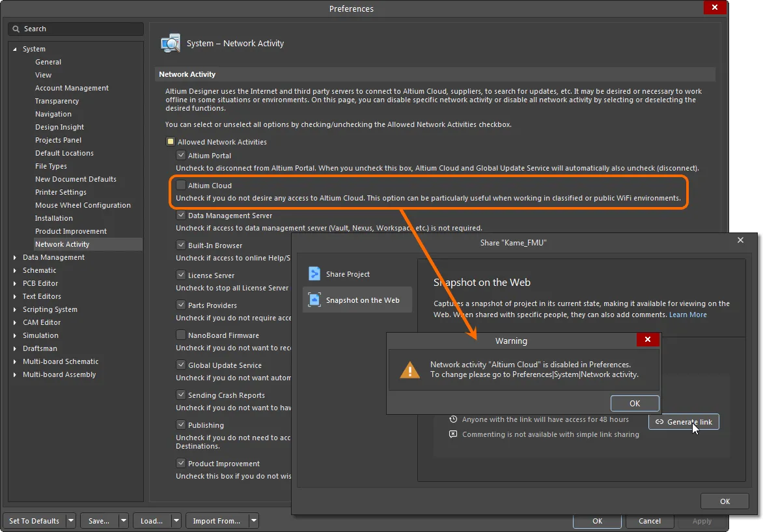
Task: Uncheck the Sending Crash Reports checkbox
Action: pos(181,395)
